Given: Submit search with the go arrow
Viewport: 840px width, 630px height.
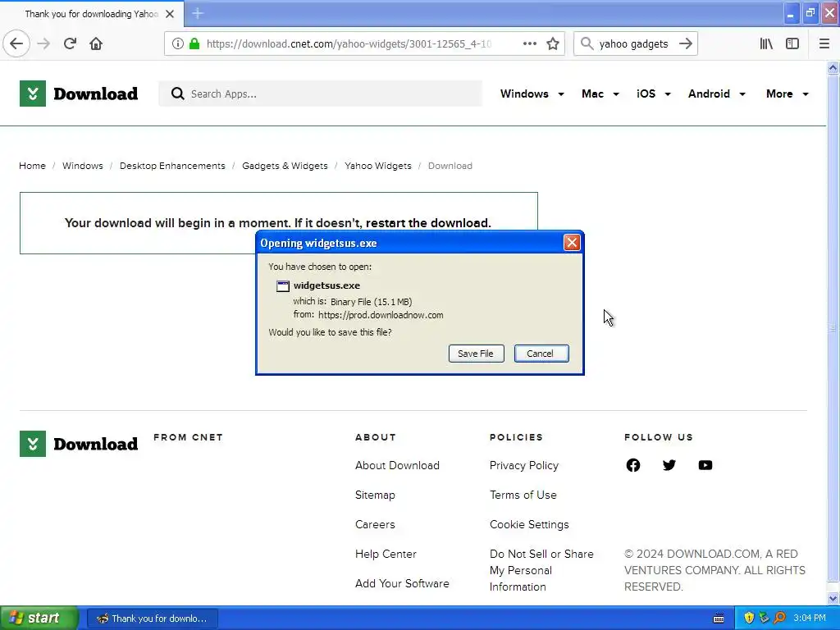Looking at the screenshot, I should pos(685,43).
